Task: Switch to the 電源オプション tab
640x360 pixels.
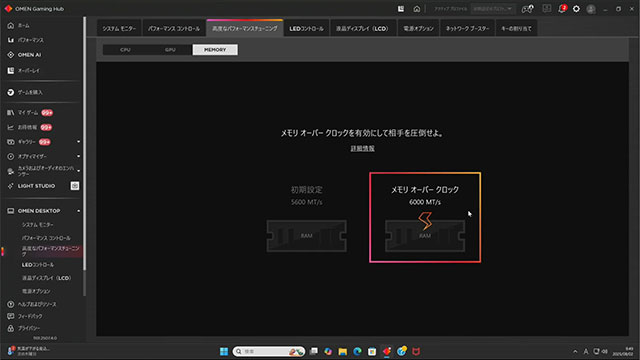Action: tap(418, 29)
